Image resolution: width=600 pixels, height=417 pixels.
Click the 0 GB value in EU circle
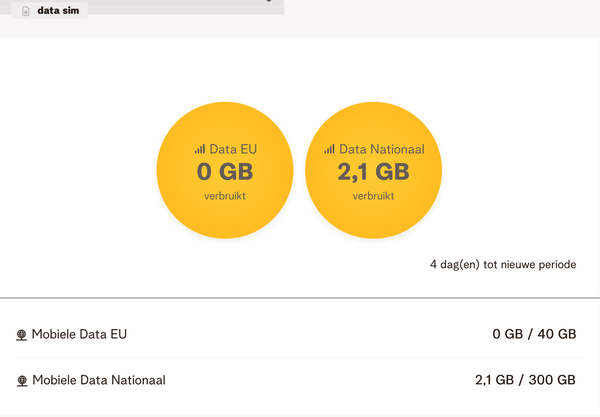pos(225,171)
